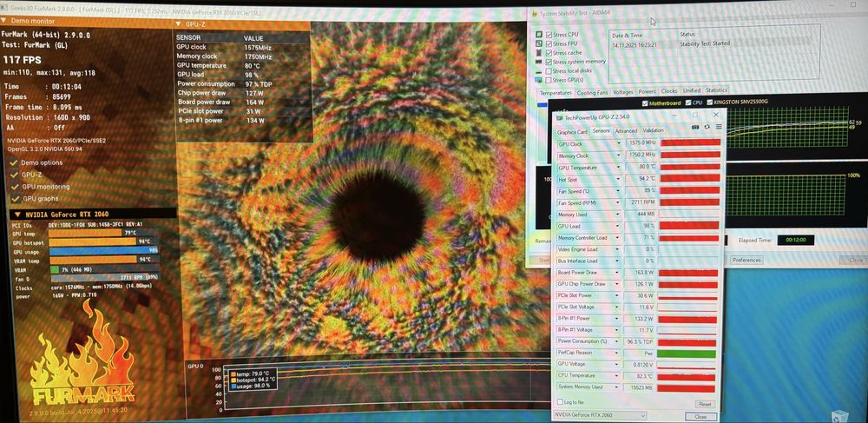Switch to the Cooling Fans tab

pyautogui.click(x=592, y=92)
